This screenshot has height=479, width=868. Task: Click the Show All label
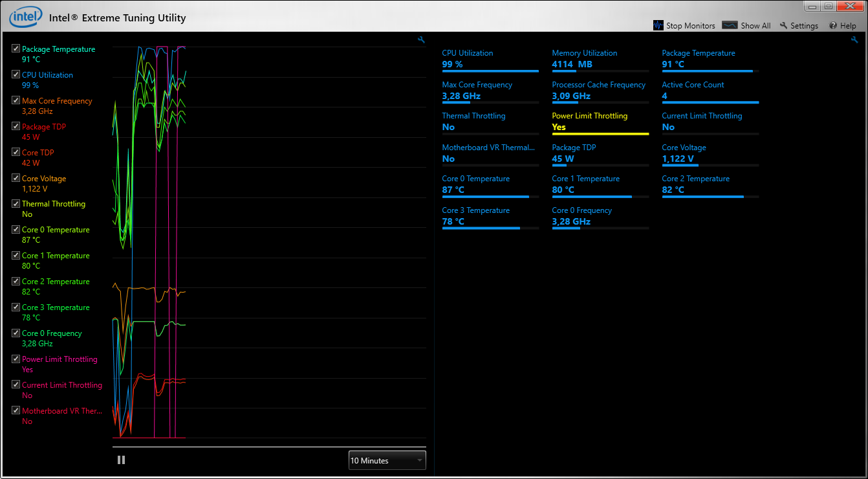pyautogui.click(x=755, y=26)
